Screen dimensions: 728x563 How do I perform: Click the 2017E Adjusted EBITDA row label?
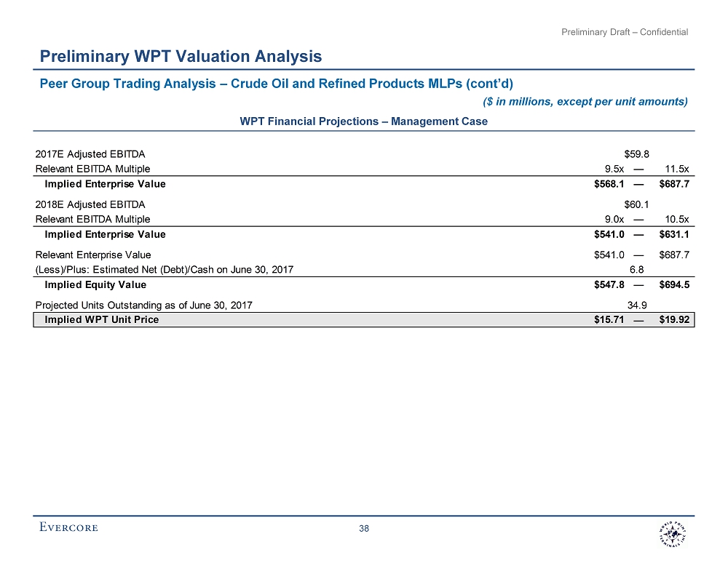[90, 154]
